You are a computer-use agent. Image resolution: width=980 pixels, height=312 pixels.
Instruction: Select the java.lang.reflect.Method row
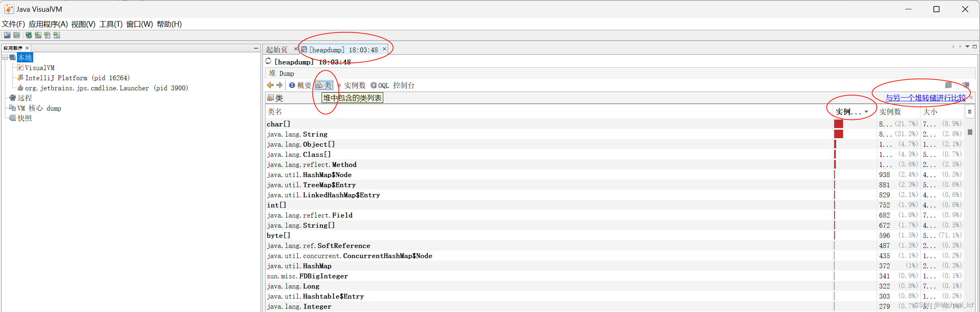(x=614, y=164)
